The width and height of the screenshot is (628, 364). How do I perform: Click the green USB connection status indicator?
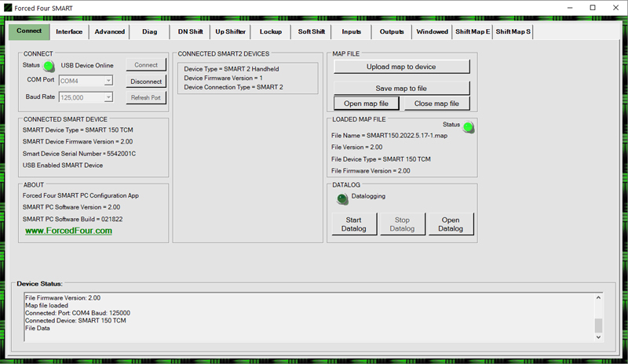click(49, 66)
